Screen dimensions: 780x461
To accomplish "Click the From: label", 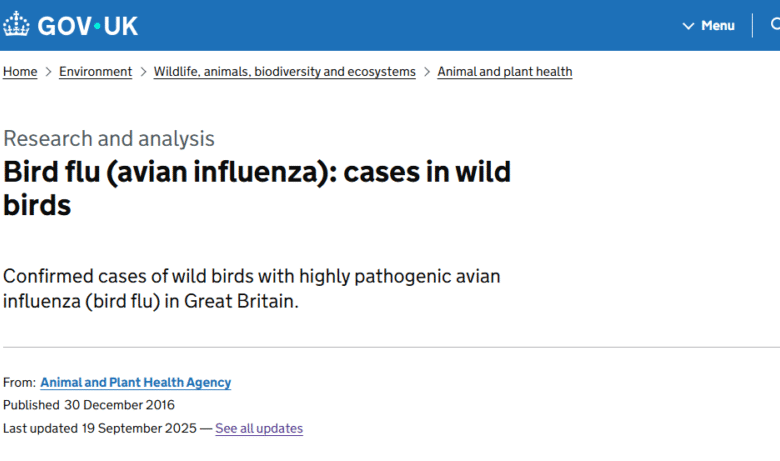I will tap(19, 383).
